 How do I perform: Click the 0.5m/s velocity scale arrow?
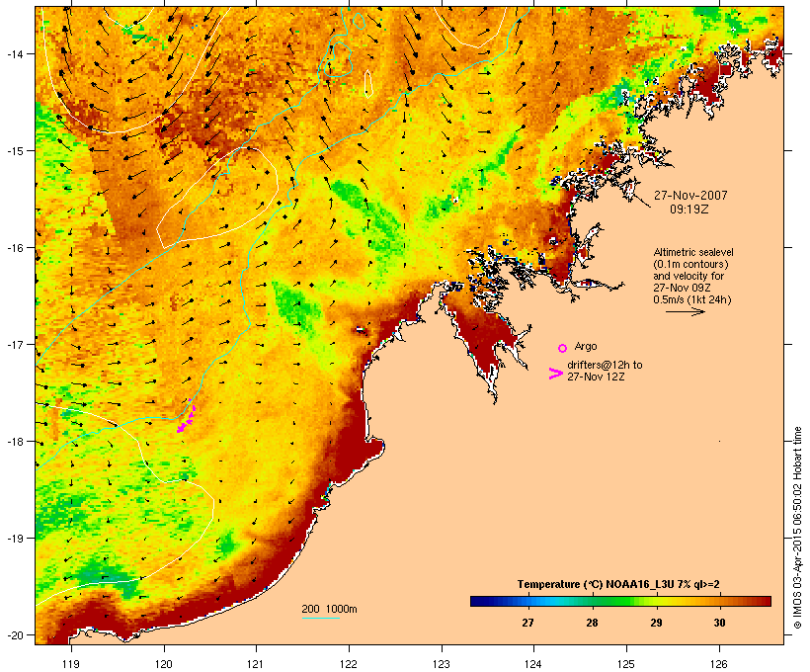(x=685, y=311)
